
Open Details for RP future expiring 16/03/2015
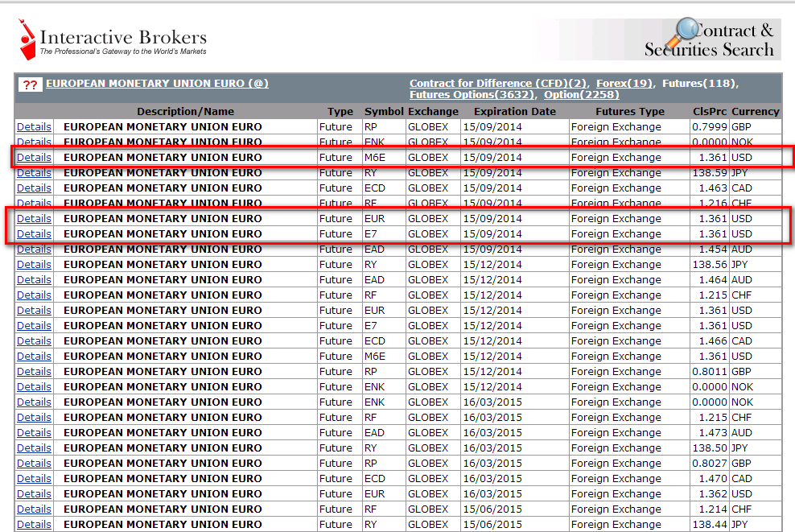point(34,463)
